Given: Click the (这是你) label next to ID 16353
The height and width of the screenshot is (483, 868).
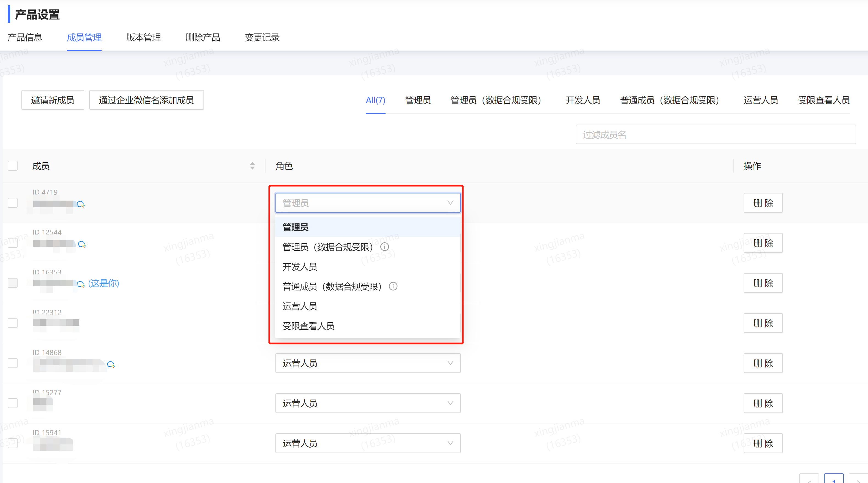Looking at the screenshot, I should [x=104, y=283].
